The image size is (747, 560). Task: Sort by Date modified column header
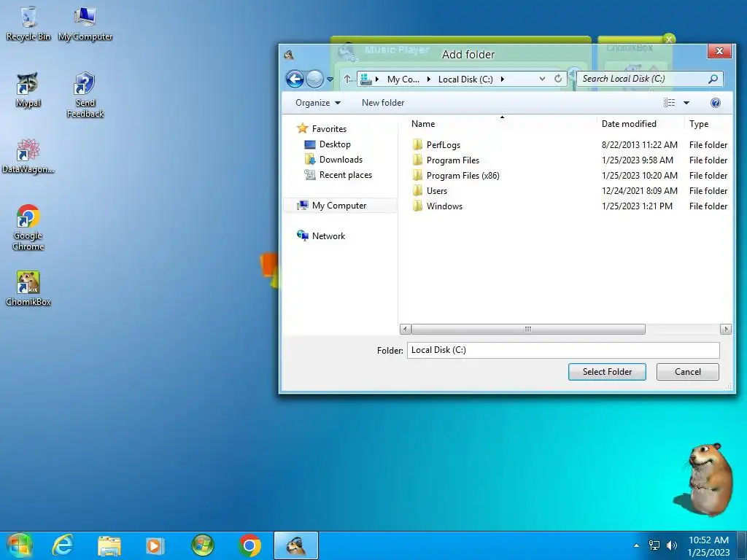click(629, 124)
